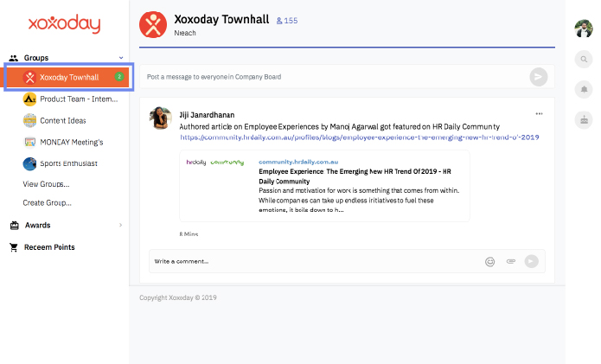Click the article preview description text
This screenshot has width=601, height=364.
(x=359, y=200)
